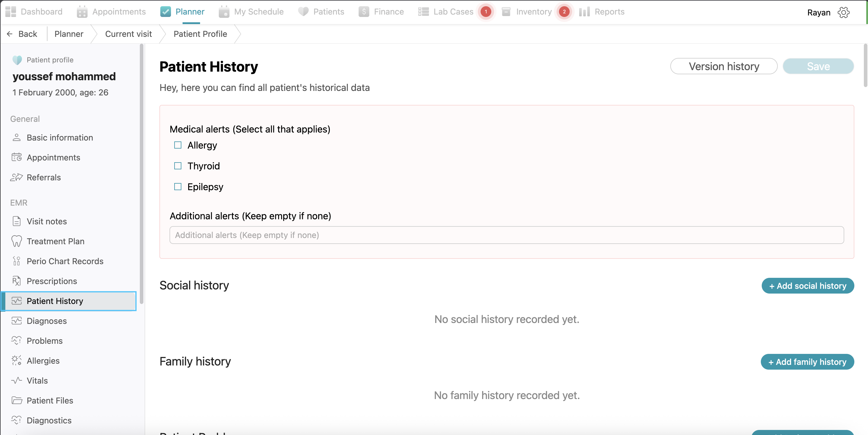Click the Patient Files folder icon
Screen dimensions: 868x435
pos(17,400)
